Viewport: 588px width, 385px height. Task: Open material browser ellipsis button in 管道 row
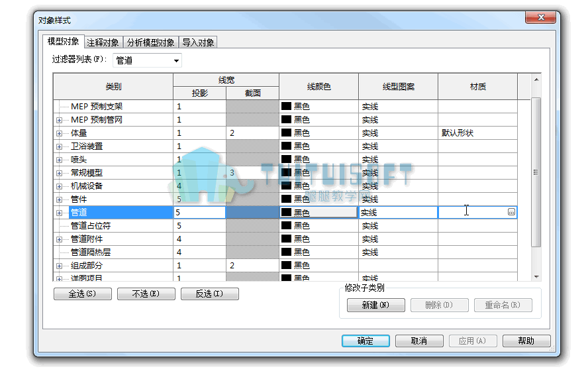coord(511,213)
